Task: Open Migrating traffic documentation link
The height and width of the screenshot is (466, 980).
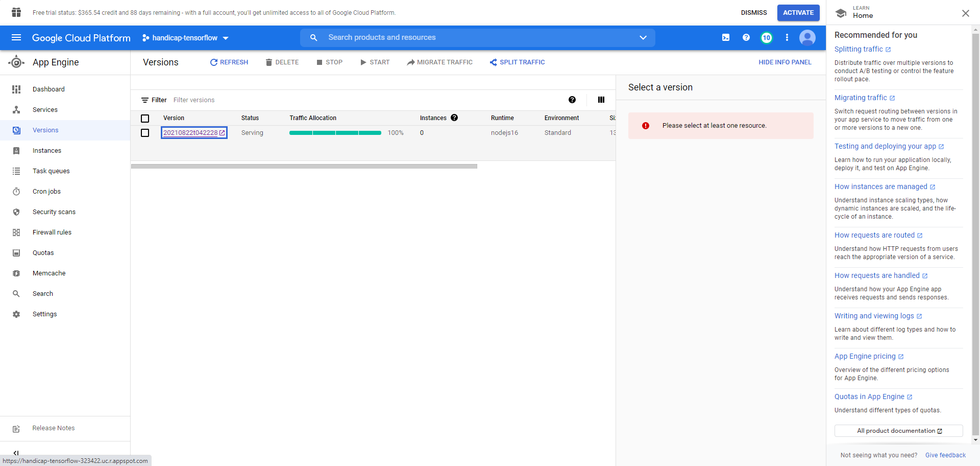Action: pos(865,98)
